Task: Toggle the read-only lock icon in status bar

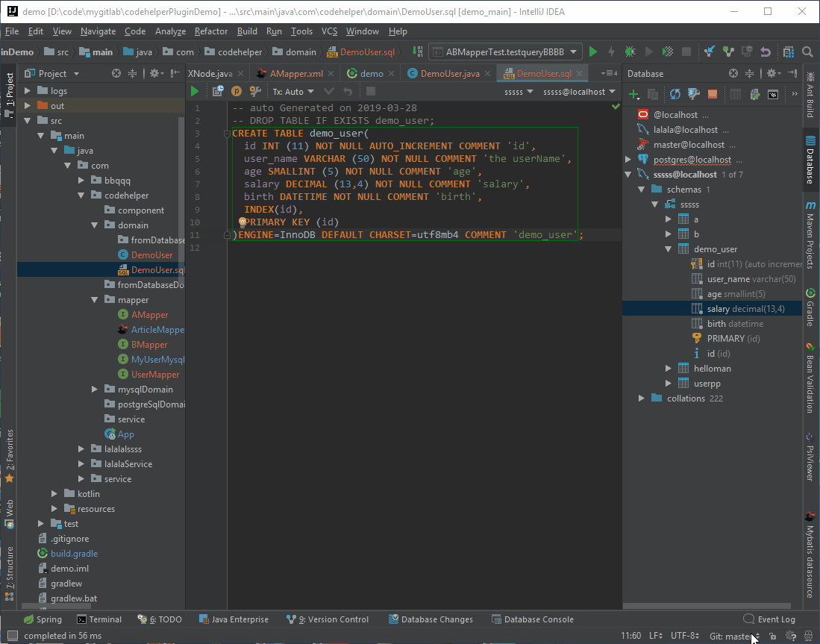Action: [x=773, y=637]
